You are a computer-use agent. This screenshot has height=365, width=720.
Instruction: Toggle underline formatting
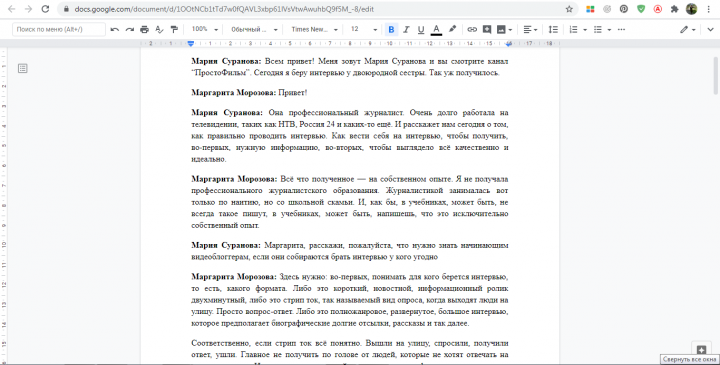pyautogui.click(x=421, y=29)
